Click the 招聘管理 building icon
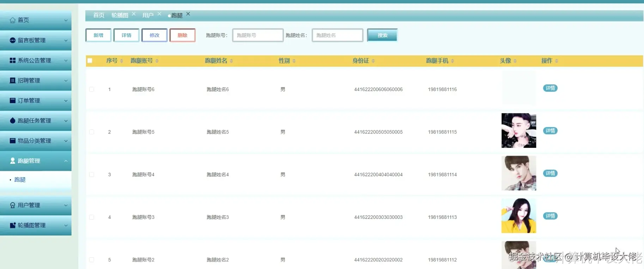 [x=13, y=80]
